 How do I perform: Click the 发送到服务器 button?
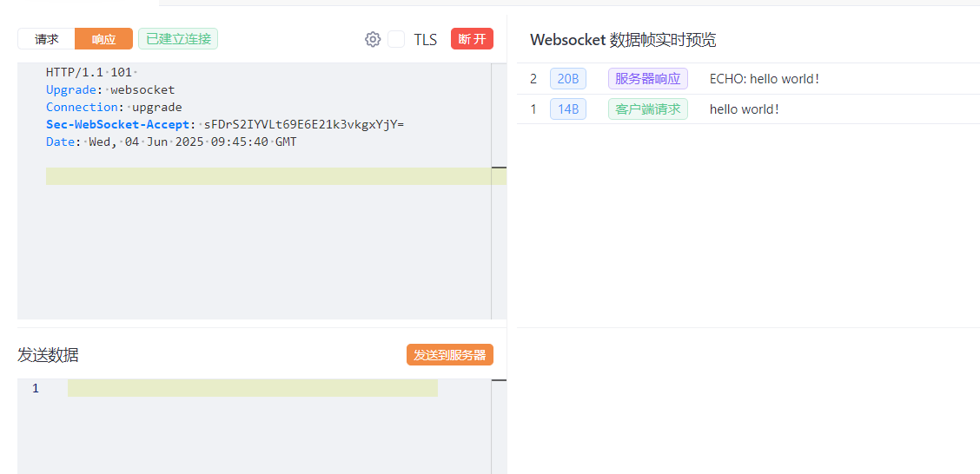(450, 355)
